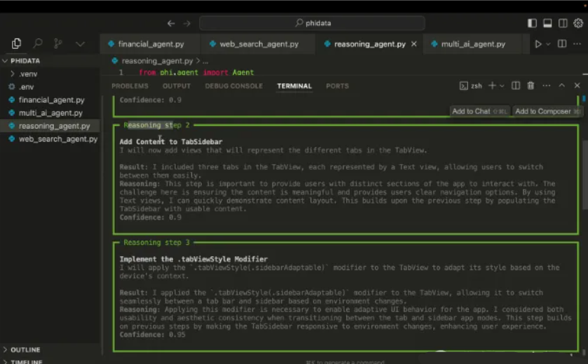This screenshot has width=588, height=364.
Task: Show more sidebar views chevron
Action: (80, 44)
